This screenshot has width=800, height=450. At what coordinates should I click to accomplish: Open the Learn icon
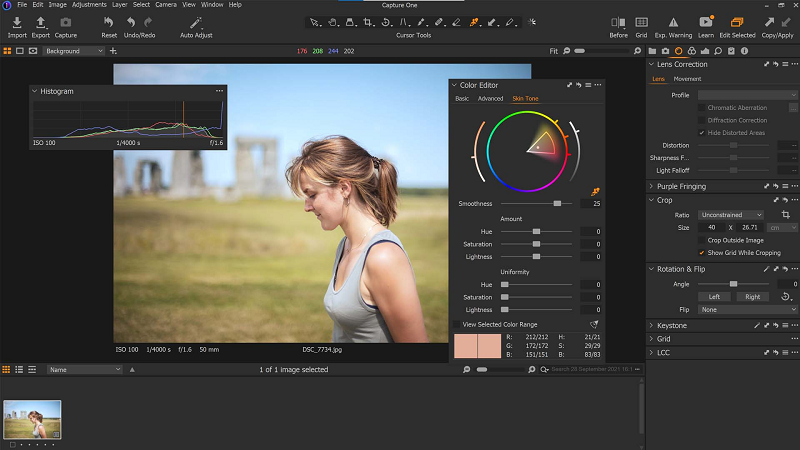point(706,22)
